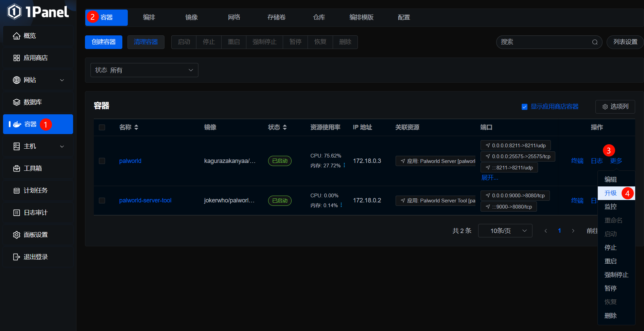Switch to the 存储卷 tab
This screenshot has height=331, width=644.
[x=276, y=17]
